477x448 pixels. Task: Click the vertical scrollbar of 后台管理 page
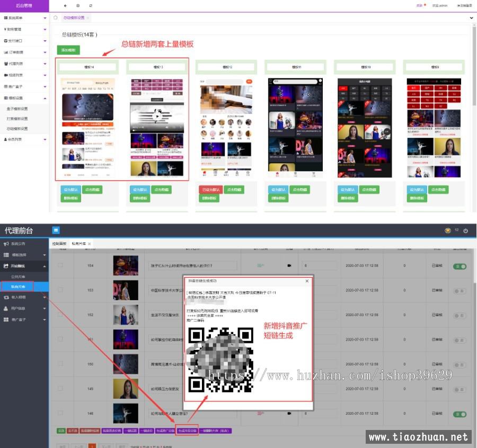point(474,65)
